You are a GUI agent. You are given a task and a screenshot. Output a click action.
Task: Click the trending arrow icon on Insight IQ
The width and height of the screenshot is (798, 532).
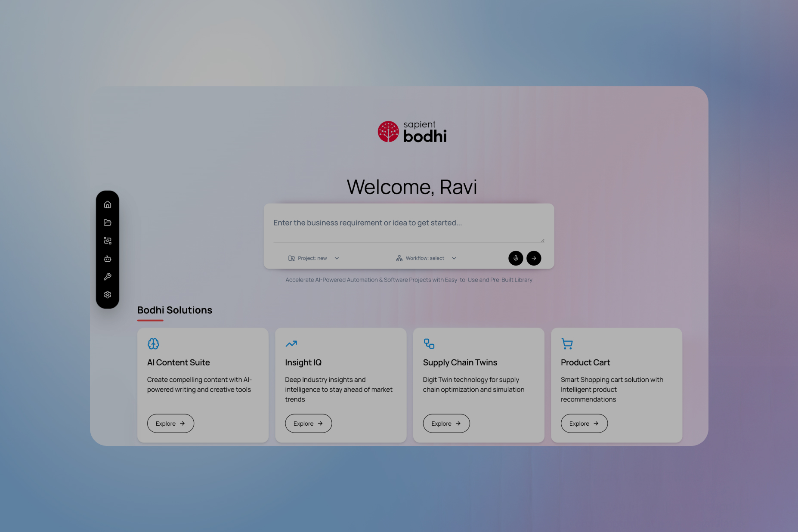(291, 343)
